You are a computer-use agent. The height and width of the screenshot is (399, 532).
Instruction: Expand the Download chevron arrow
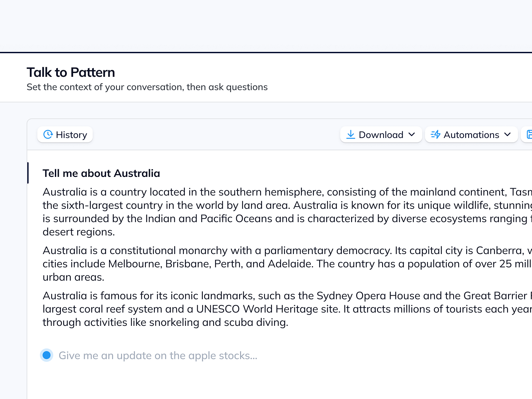coord(412,134)
